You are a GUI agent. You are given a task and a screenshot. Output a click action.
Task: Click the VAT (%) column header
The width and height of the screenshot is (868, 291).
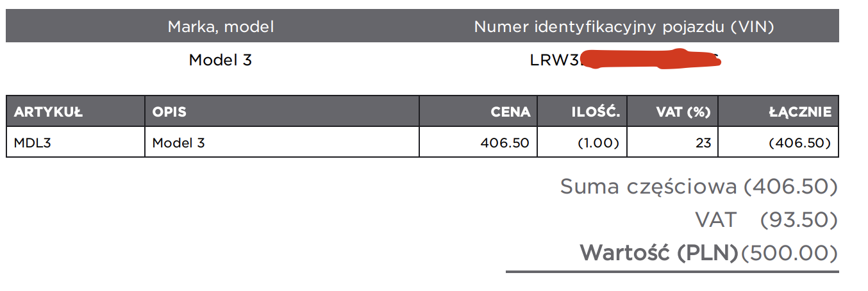point(672,112)
